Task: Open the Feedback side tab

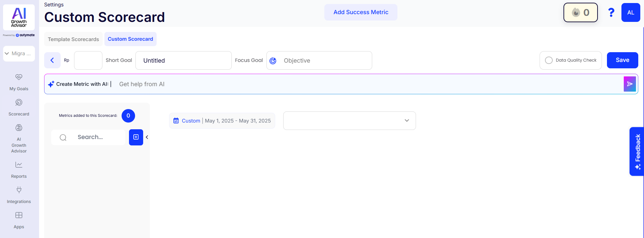Action: tap(637, 151)
